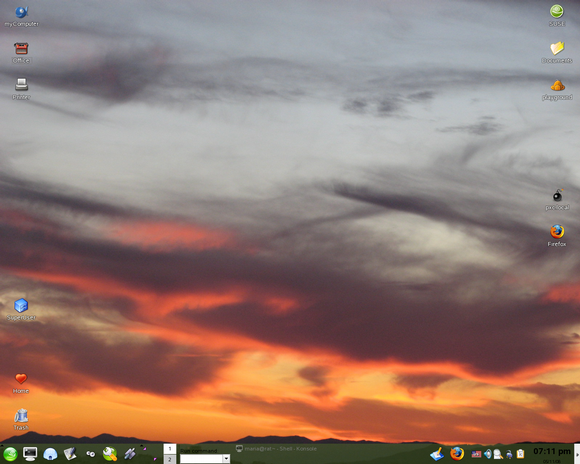Click the Firefox icon in the taskbar

click(457, 453)
